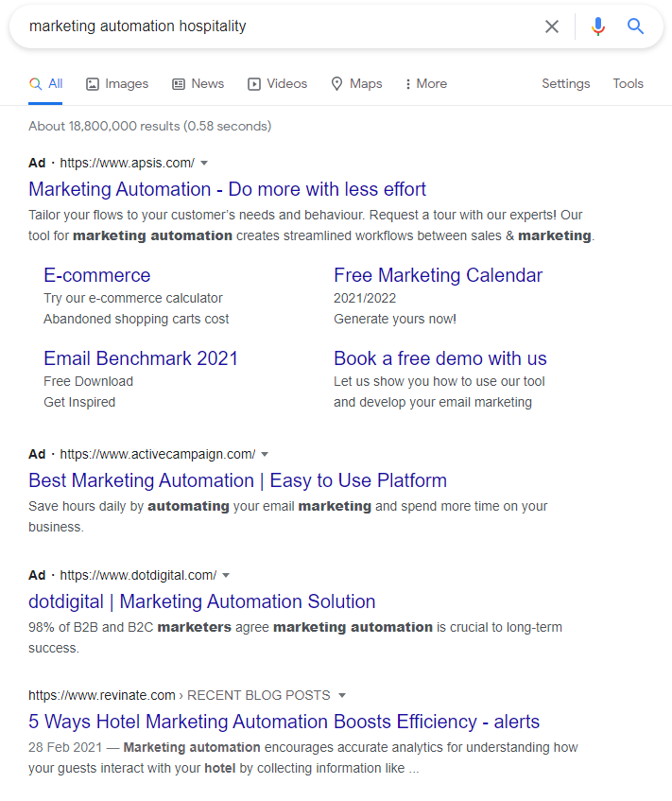The width and height of the screenshot is (672, 801).
Task: Open 'Marketing Automation - Do more with less effort' ad
Action: (227, 189)
